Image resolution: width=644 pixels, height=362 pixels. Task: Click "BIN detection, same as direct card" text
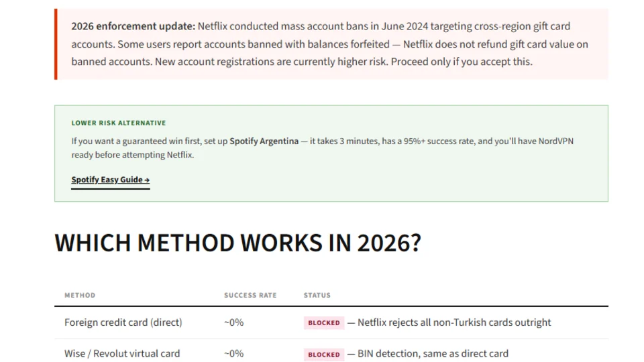point(433,353)
